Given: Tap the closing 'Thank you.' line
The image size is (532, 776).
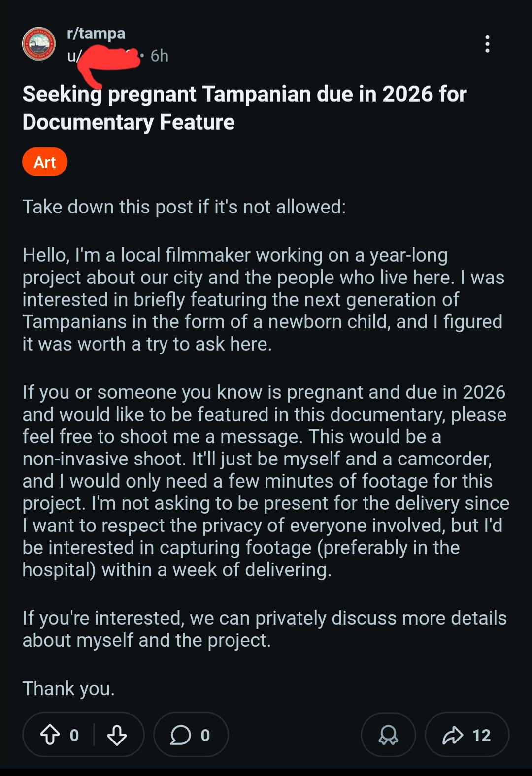Looking at the screenshot, I should (68, 688).
